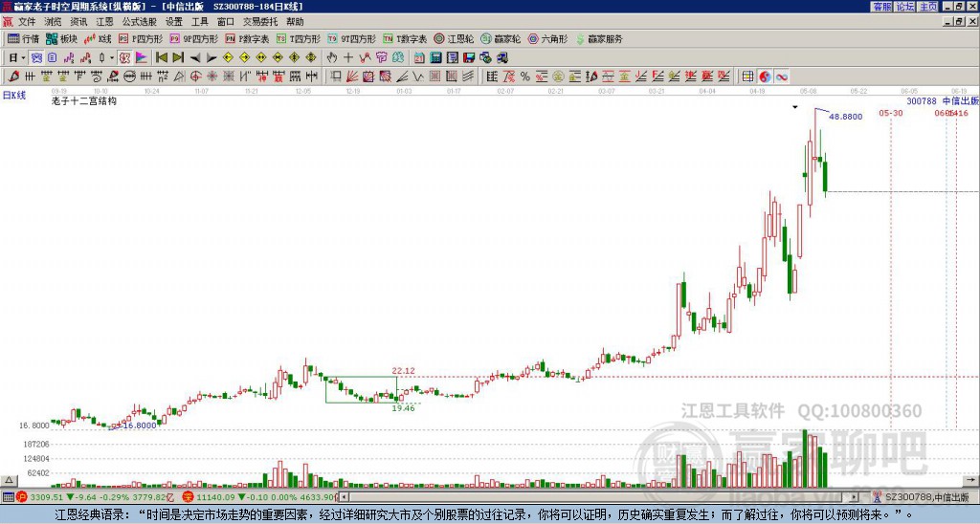
Task: Open the 设置 menu
Action: point(174,22)
